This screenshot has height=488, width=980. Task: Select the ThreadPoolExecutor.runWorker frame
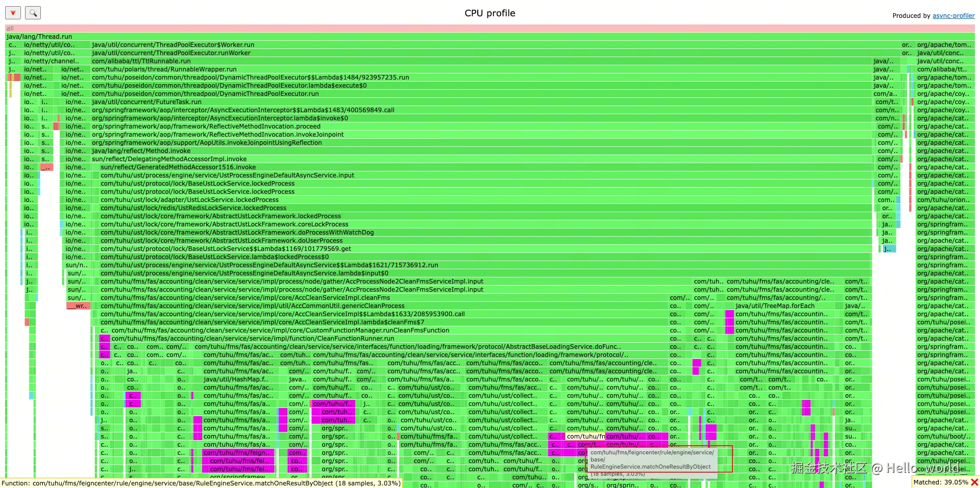(x=495, y=53)
